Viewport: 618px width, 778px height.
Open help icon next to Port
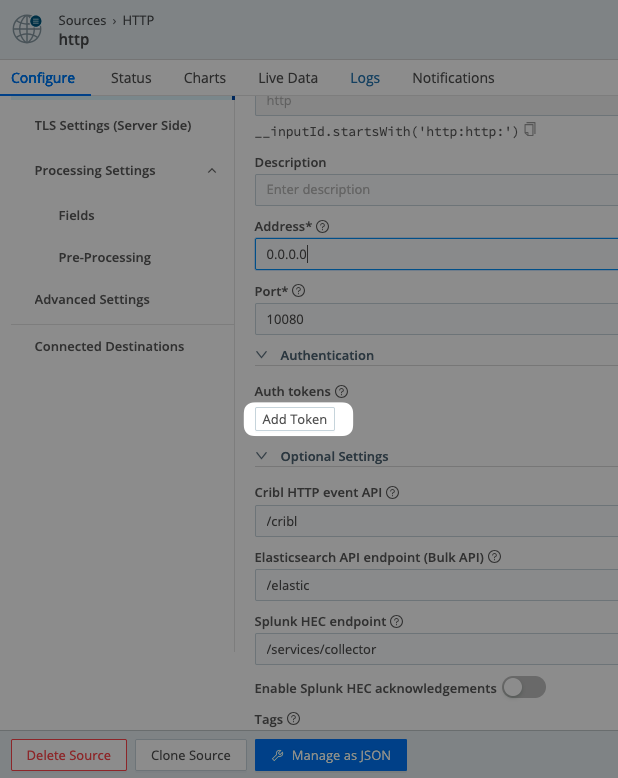(298, 291)
